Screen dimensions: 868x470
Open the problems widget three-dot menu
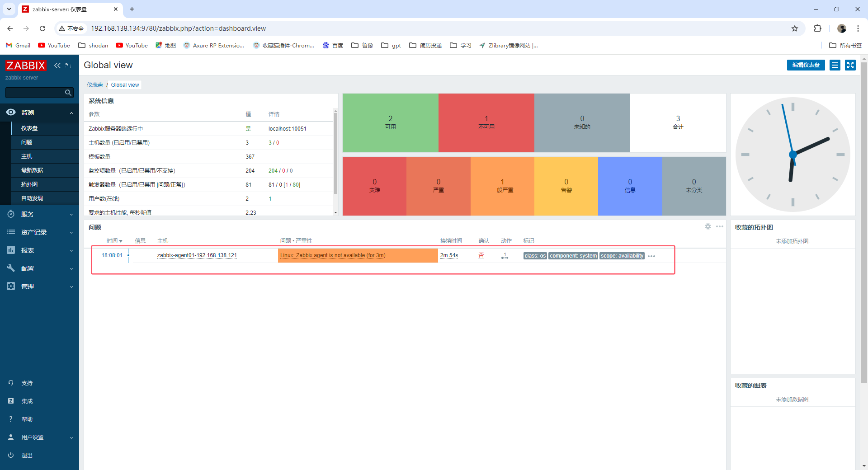tap(720, 226)
